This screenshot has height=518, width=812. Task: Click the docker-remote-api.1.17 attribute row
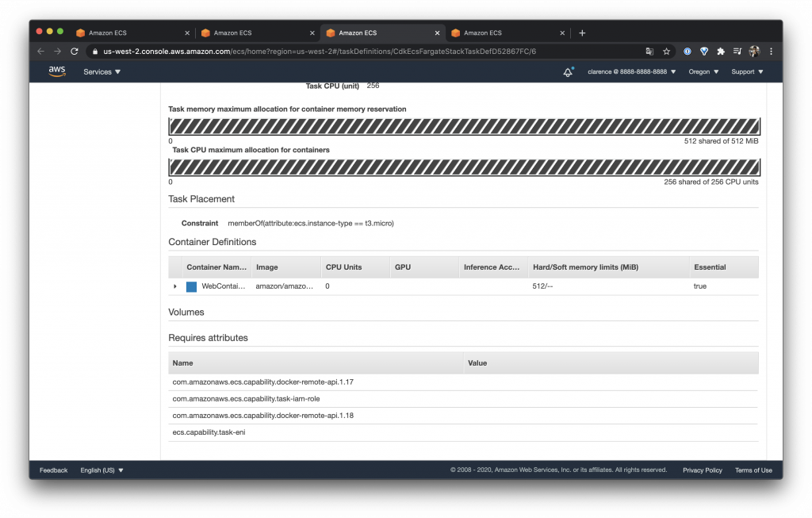click(x=463, y=382)
